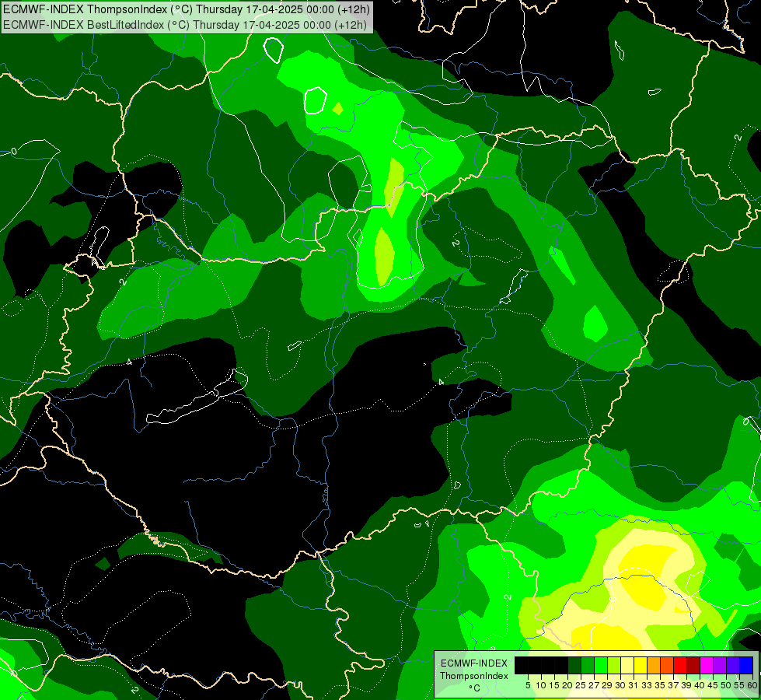Image resolution: width=761 pixels, height=700 pixels.
Task: Click legend tick value '50'
Action: click(x=725, y=685)
